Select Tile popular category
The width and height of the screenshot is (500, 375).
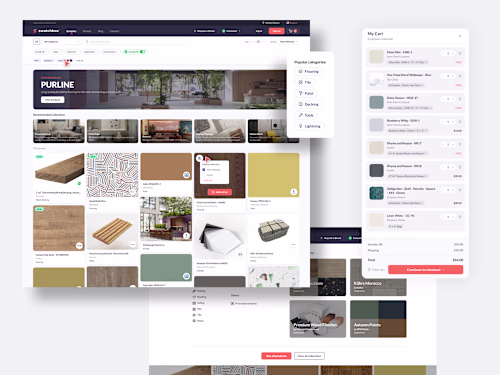tap(305, 82)
